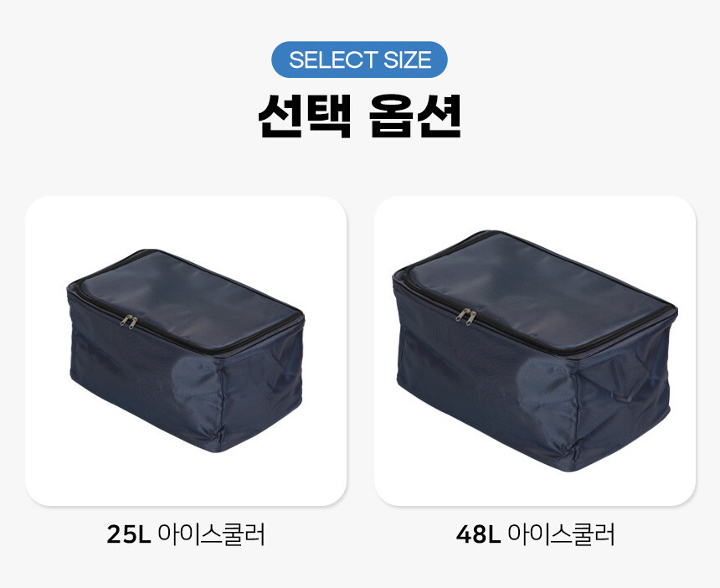Select the 25L ice cooler product image
The height and width of the screenshot is (588, 720).
(186, 351)
